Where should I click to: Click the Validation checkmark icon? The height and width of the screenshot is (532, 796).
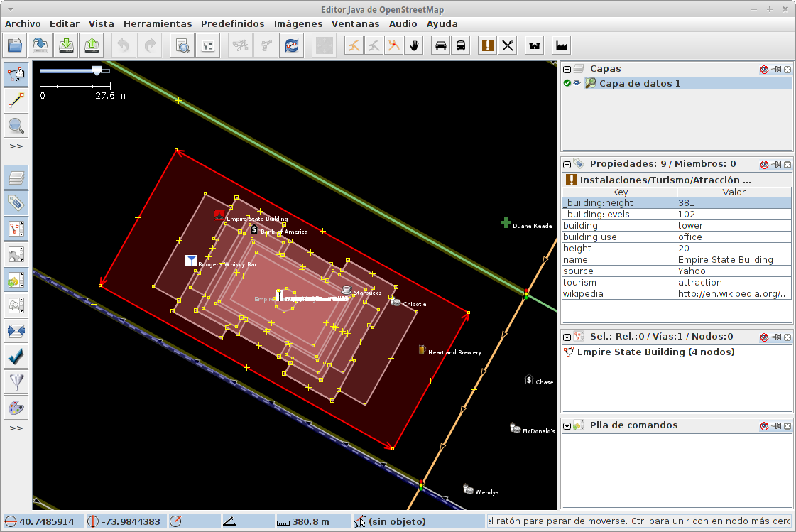coord(16,357)
